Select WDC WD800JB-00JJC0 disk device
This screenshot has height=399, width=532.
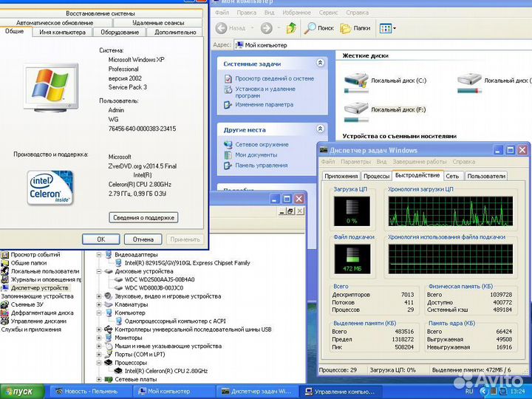coord(154,288)
